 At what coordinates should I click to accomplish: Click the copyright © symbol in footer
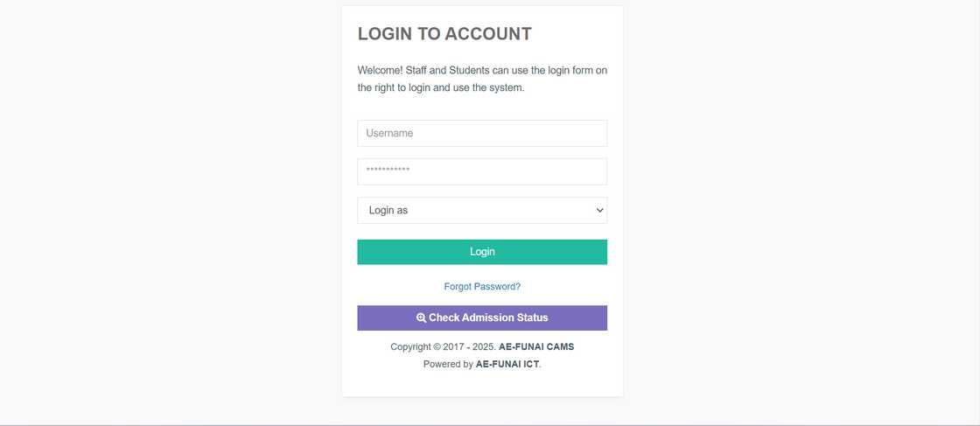click(437, 347)
